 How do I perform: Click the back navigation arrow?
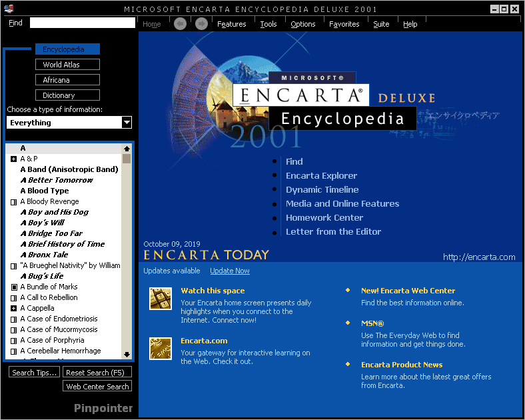tap(180, 24)
